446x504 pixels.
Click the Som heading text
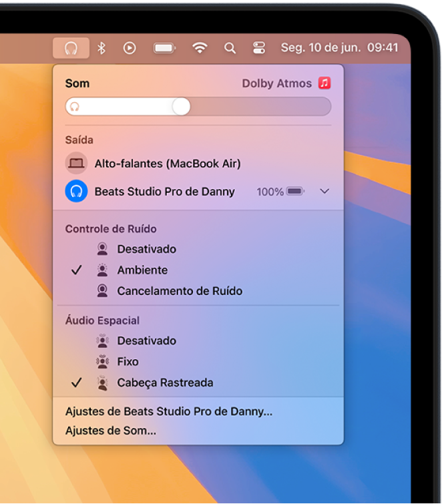coord(77,83)
